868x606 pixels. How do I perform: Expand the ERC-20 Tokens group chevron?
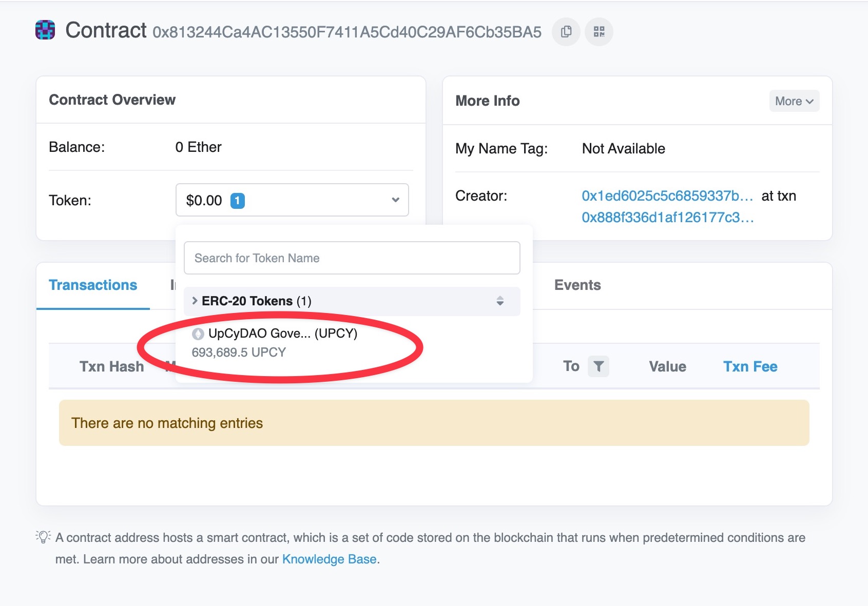tap(195, 301)
